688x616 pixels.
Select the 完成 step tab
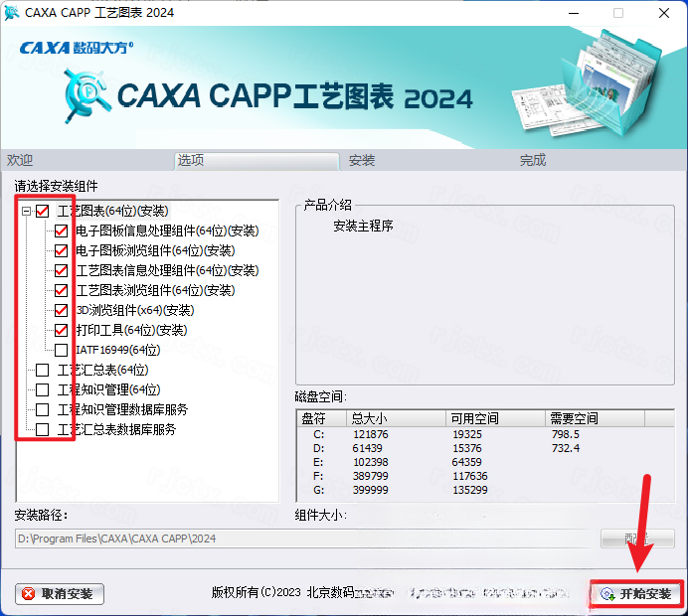tap(533, 160)
